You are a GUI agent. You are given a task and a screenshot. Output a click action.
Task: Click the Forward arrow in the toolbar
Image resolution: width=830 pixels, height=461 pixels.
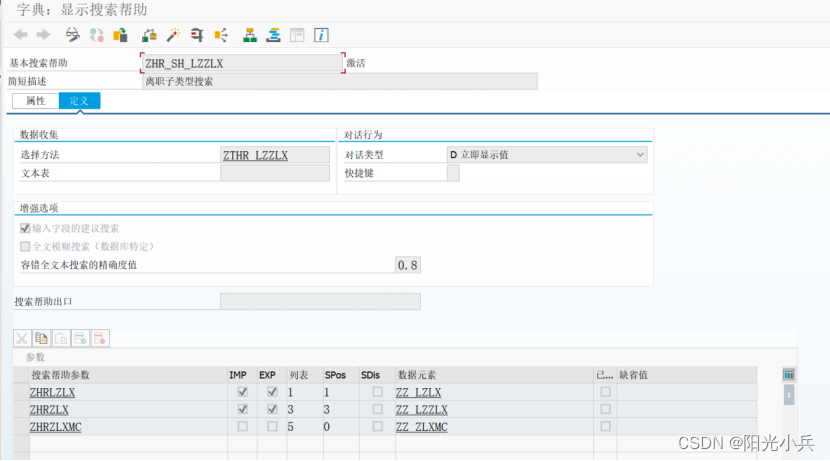coord(43,35)
